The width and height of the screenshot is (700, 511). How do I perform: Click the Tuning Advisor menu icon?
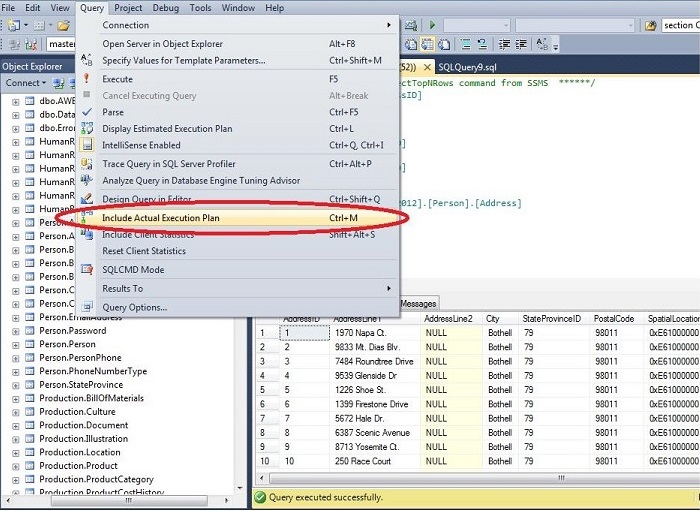point(87,180)
